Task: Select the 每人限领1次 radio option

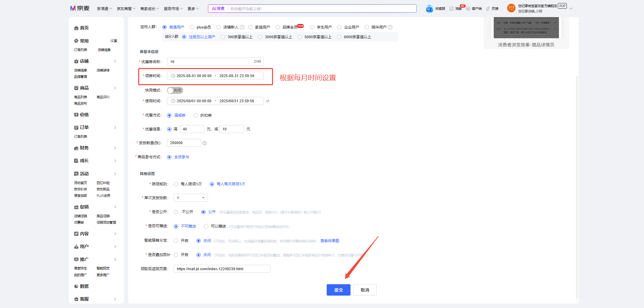Action: click(176, 184)
